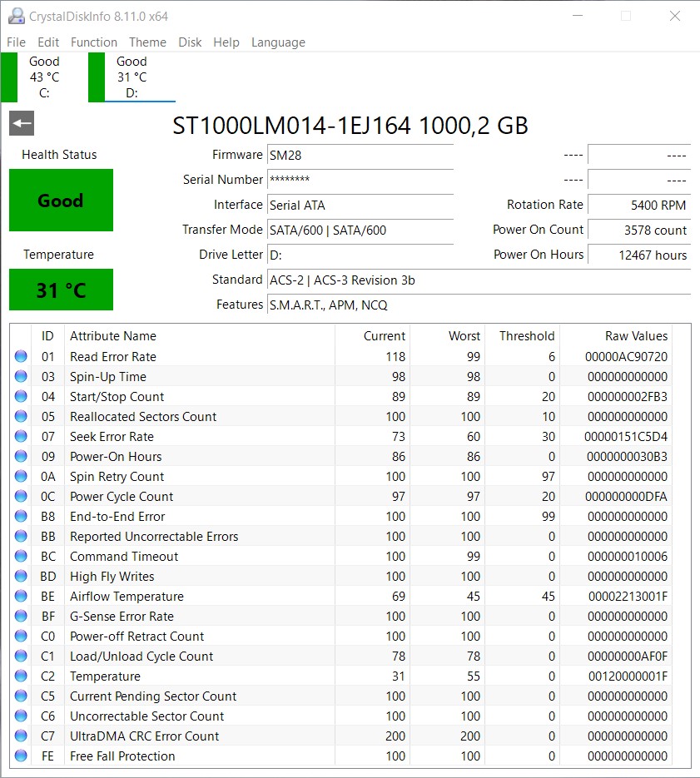Click status orb for Seek Error Rate

pos(21,436)
